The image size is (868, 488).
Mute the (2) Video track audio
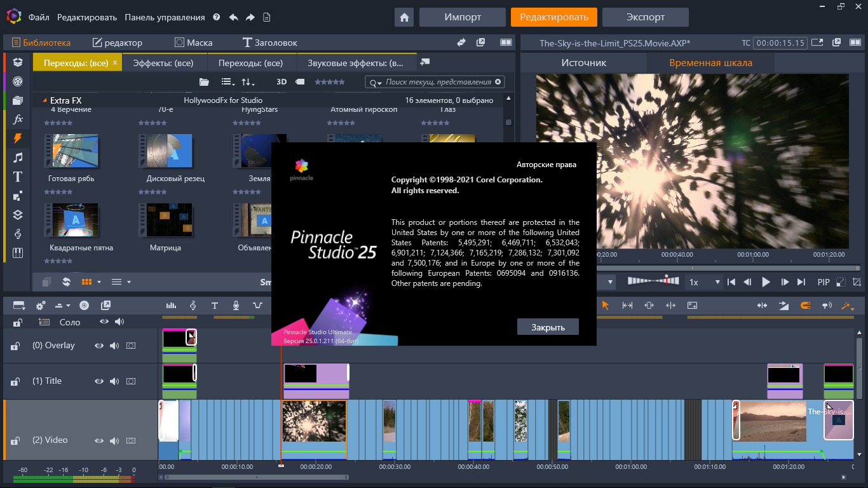(114, 440)
